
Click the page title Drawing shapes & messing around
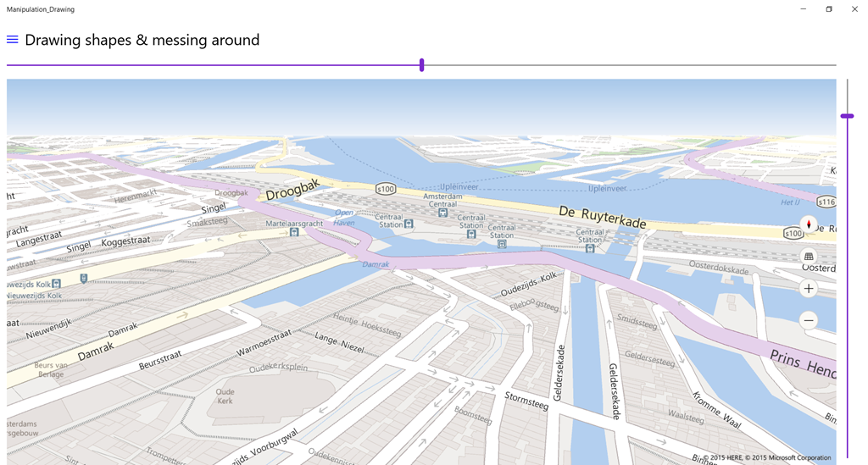[x=142, y=40]
